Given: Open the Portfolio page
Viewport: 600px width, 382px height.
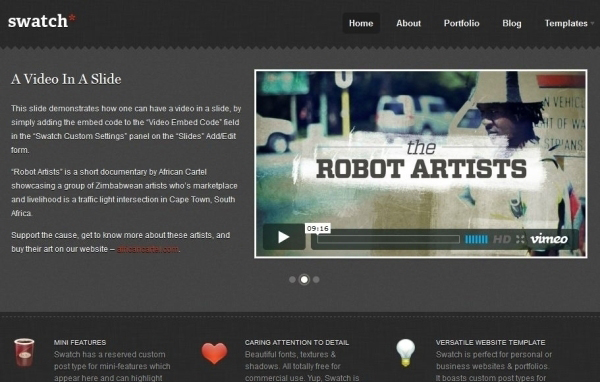Looking at the screenshot, I should (461, 23).
